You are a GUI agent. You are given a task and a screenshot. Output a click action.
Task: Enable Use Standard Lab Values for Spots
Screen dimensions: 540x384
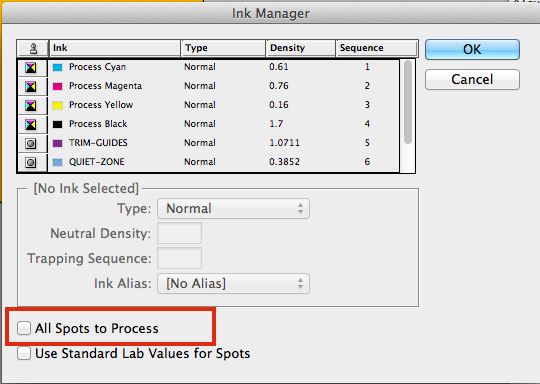(x=24, y=353)
